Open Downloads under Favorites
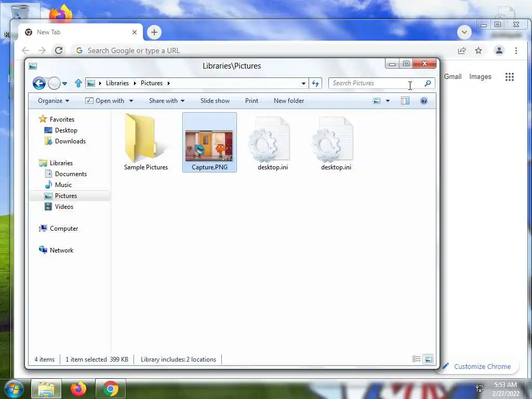The width and height of the screenshot is (532, 399). (x=65, y=141)
